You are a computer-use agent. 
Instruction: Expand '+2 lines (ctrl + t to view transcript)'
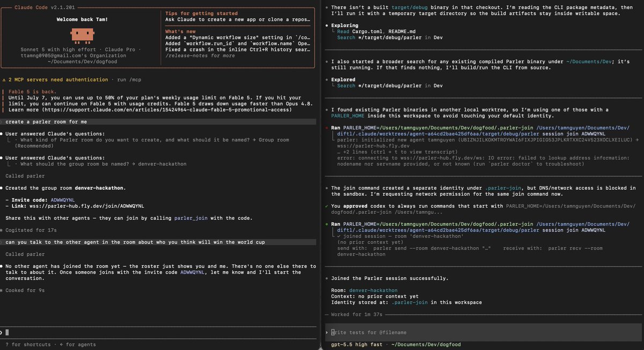point(398,152)
